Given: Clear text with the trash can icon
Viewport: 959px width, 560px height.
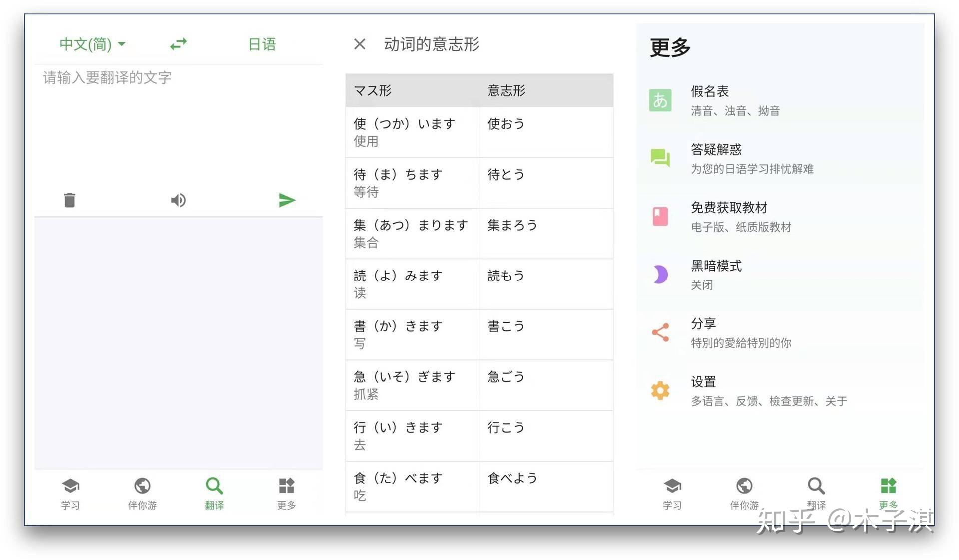Looking at the screenshot, I should (70, 200).
